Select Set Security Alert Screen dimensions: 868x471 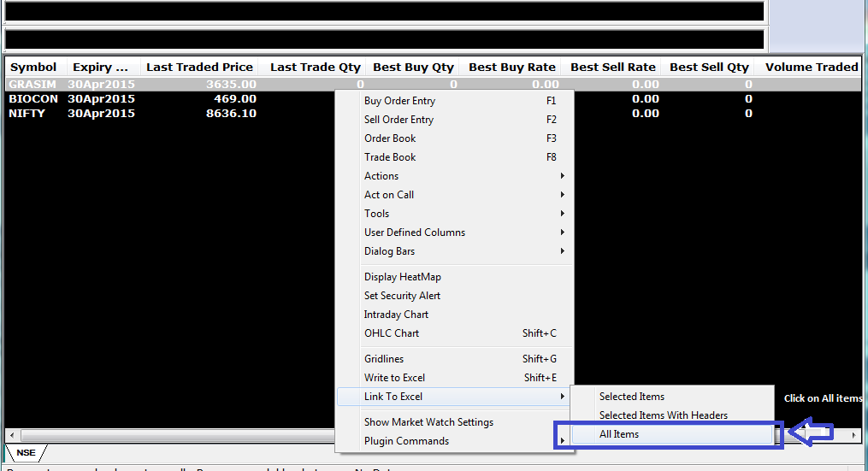point(402,296)
